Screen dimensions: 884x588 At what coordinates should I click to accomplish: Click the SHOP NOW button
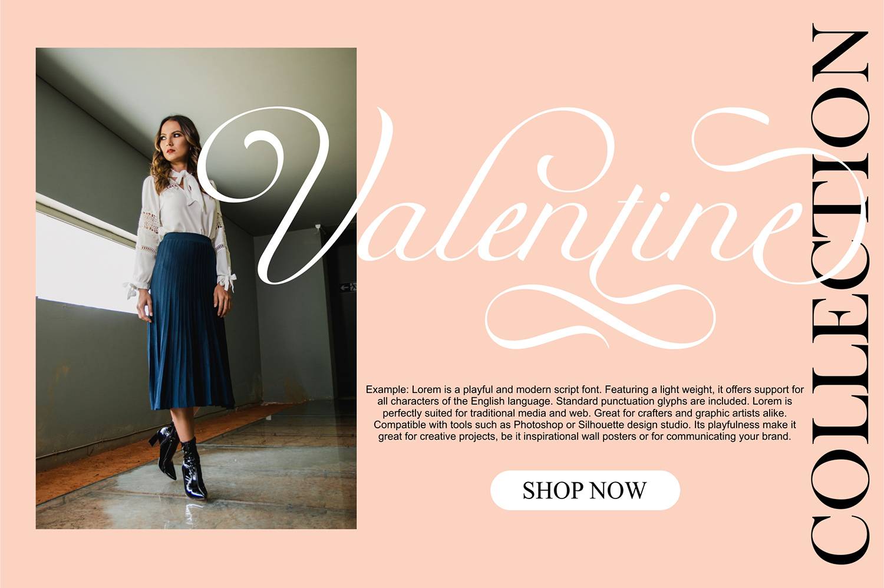[585, 490]
